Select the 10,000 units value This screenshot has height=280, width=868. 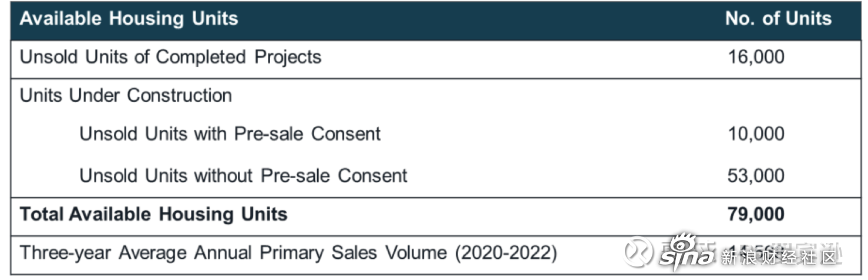pos(756,134)
